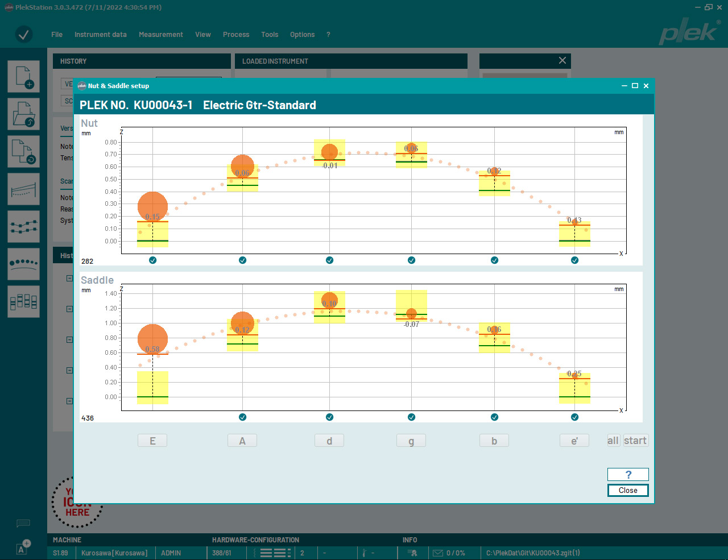Click the stacked columns sidebar icon
Image resolution: width=728 pixels, height=560 pixels.
click(23, 301)
